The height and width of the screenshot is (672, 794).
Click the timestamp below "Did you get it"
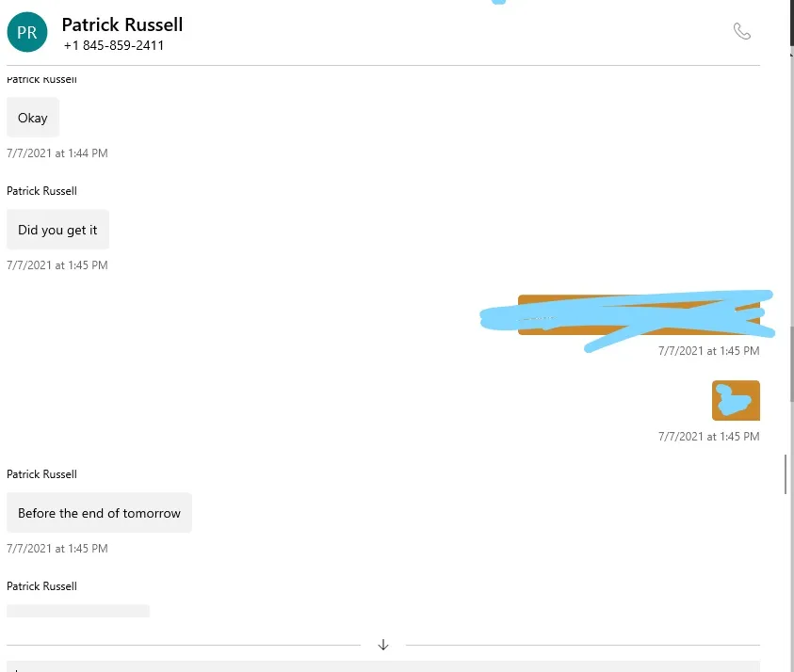tap(57, 265)
